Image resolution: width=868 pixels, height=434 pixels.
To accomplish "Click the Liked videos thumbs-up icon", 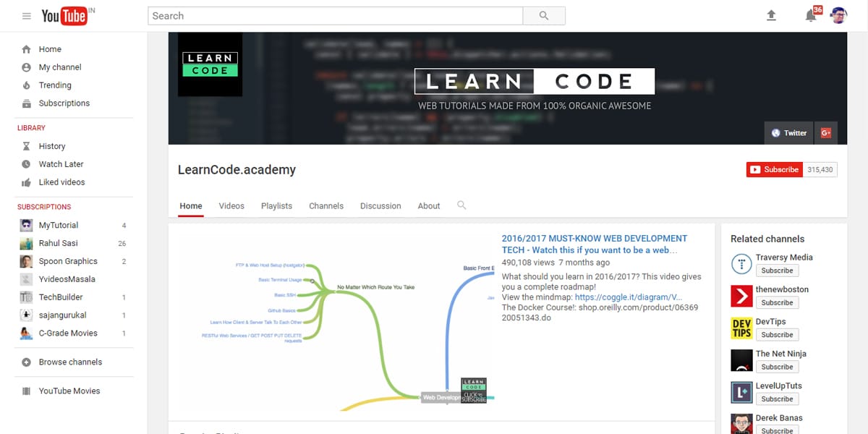I will tap(27, 182).
